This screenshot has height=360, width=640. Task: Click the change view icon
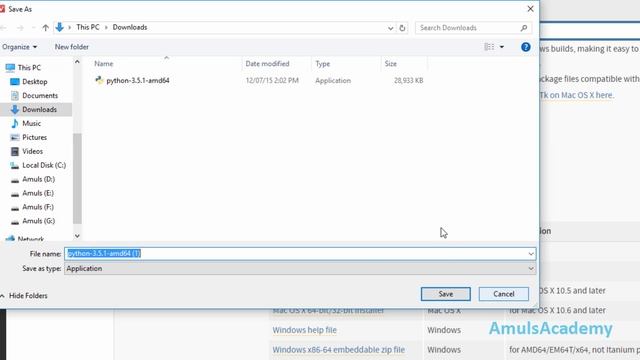pyautogui.click(x=489, y=47)
